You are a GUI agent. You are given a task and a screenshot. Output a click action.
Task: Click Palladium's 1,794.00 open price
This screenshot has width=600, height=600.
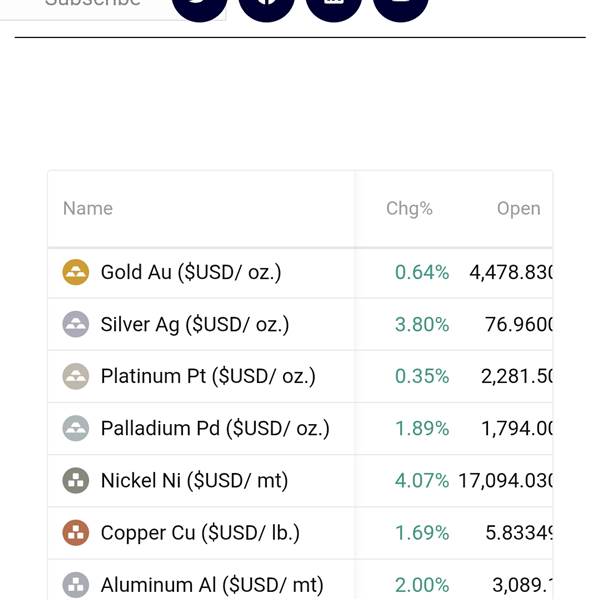pyautogui.click(x=517, y=428)
